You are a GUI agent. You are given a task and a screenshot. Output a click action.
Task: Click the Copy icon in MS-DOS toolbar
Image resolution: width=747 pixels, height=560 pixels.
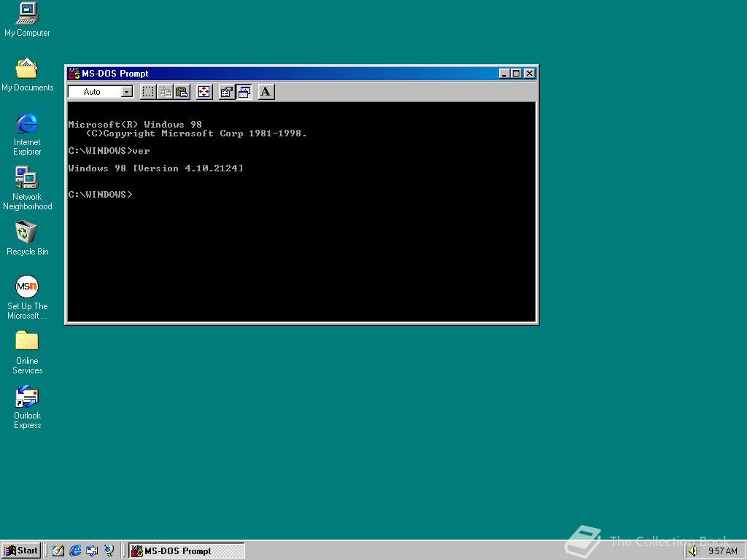click(166, 91)
